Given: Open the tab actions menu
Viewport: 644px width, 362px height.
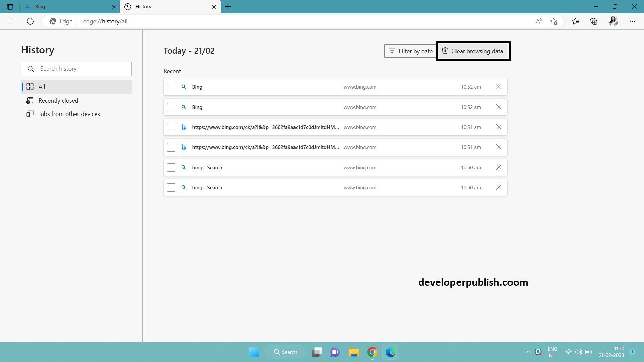Looking at the screenshot, I should pyautogui.click(x=10, y=7).
